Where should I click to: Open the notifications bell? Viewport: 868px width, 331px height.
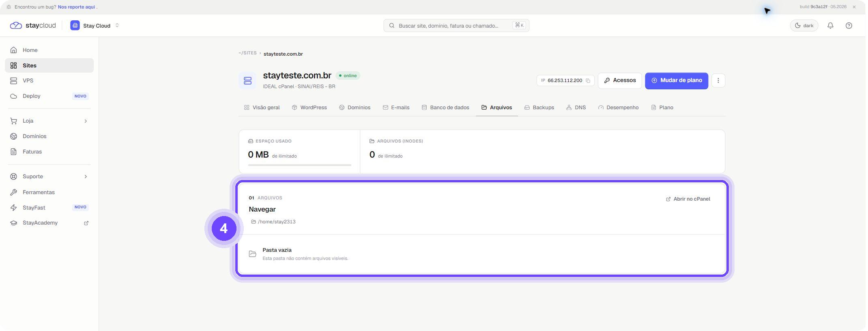(x=830, y=26)
